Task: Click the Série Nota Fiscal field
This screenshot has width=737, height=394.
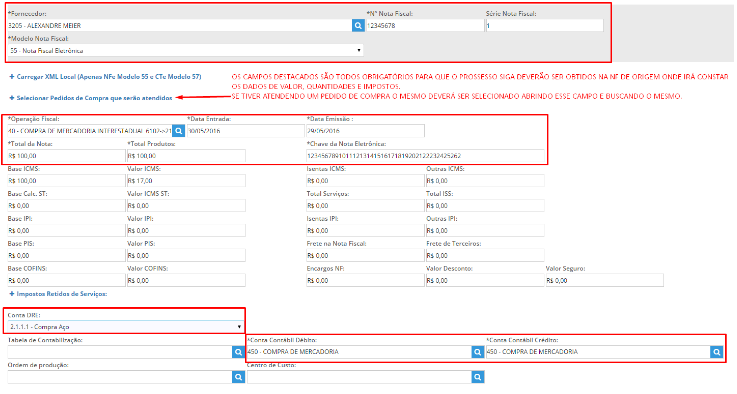Action: (x=545, y=25)
